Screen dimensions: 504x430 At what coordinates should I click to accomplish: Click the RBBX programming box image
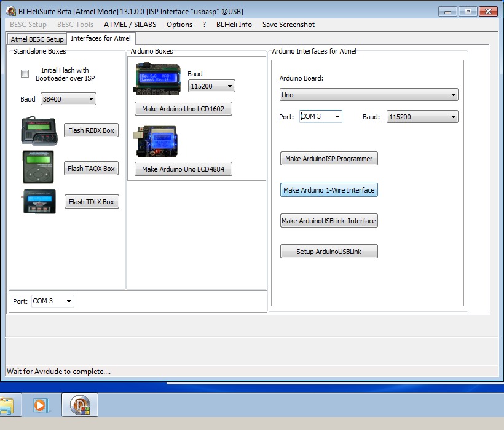[x=39, y=130]
